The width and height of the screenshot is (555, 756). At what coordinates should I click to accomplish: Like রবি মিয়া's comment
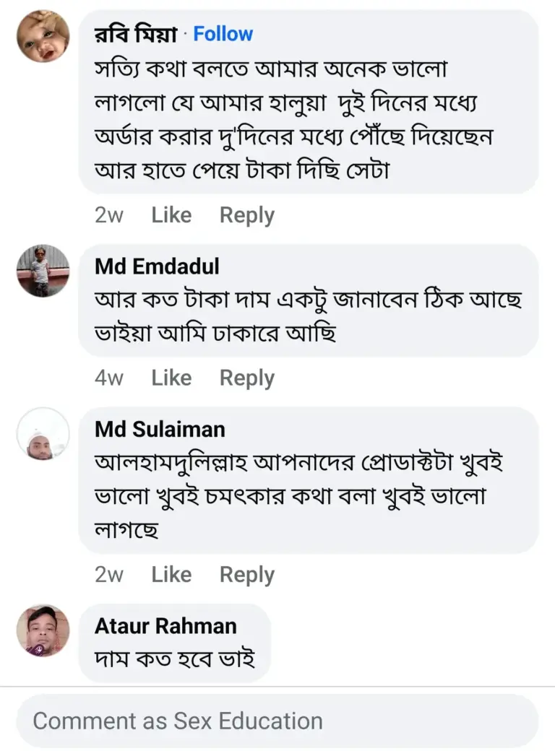coord(171,215)
